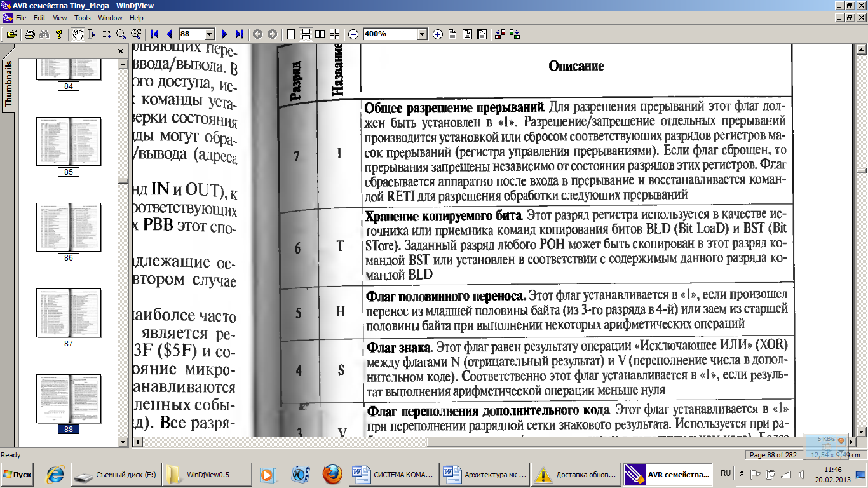868x488 pixels.
Task: Jump to last page arrow
Action: click(x=239, y=34)
